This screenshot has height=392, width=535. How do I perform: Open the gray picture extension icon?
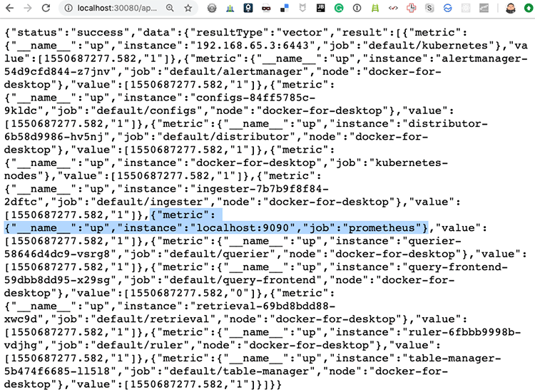[x=484, y=8]
